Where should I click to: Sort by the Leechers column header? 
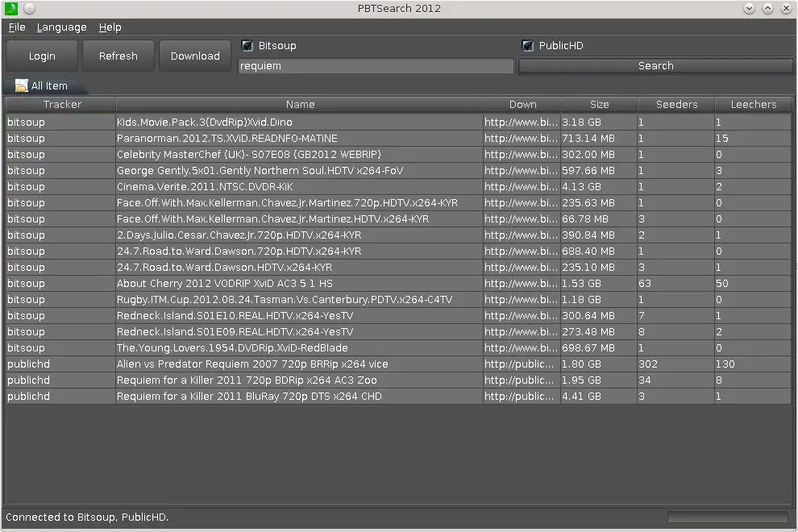coord(753,104)
